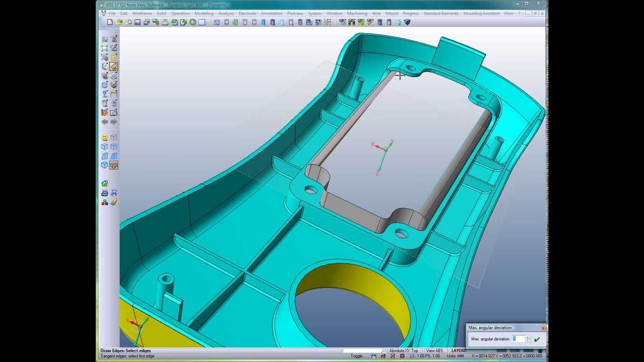Create a new file with the toolbar icon
Viewport: 644px width, 362px height.
coord(110,22)
